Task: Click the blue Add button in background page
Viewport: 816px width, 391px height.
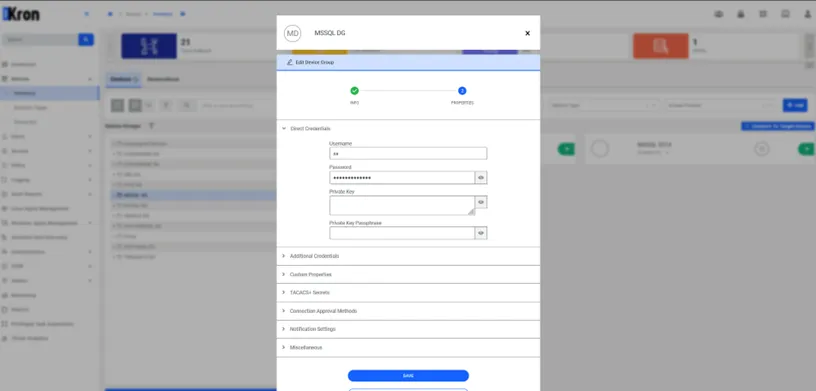Action: coord(795,105)
